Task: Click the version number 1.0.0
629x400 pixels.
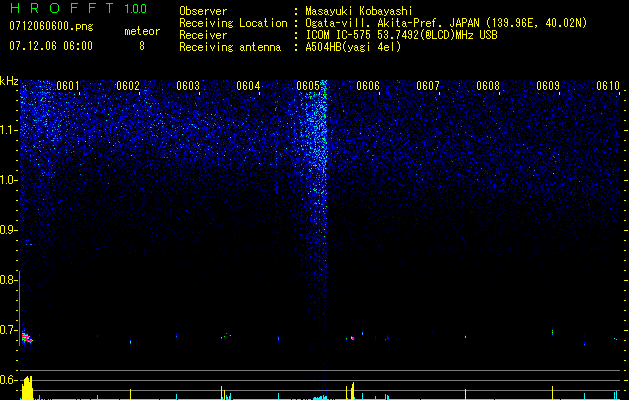Action: pyautogui.click(x=136, y=9)
